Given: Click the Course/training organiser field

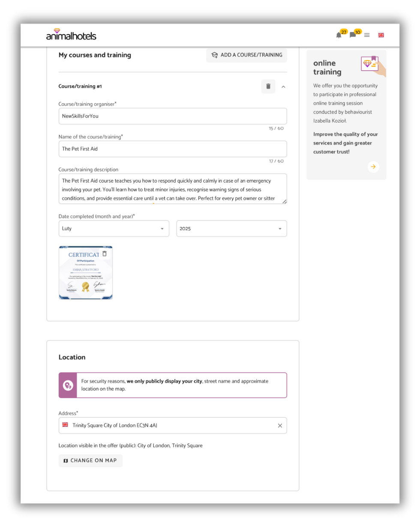Looking at the screenshot, I should click(x=172, y=116).
